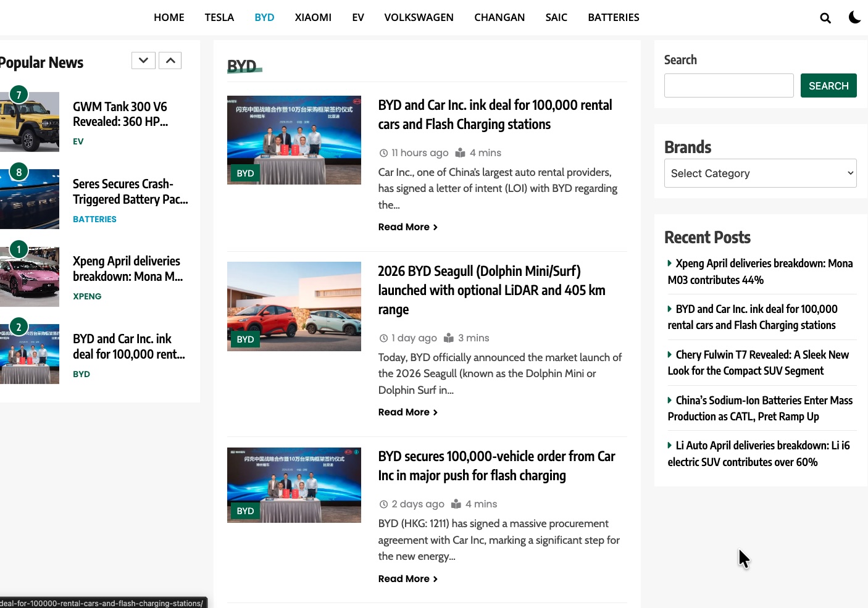The image size is (868, 608).
Task: Open signing ceremony image of rental cars article
Action: click(x=294, y=140)
